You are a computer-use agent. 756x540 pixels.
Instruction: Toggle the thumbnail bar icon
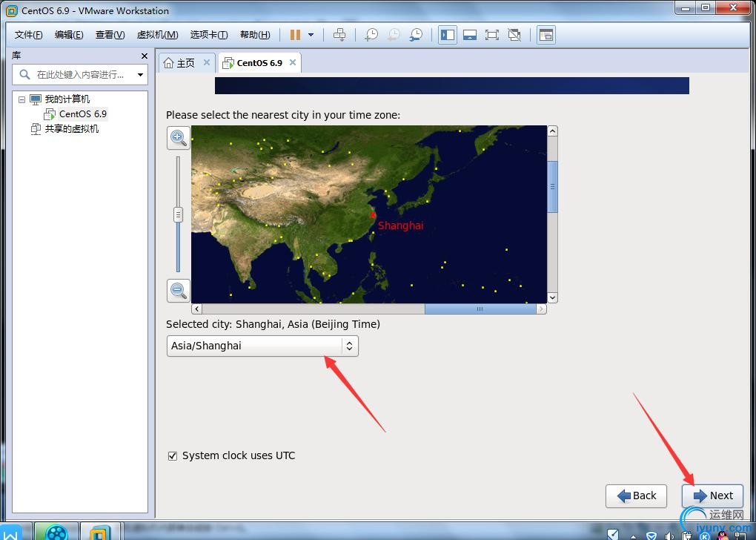coord(470,35)
